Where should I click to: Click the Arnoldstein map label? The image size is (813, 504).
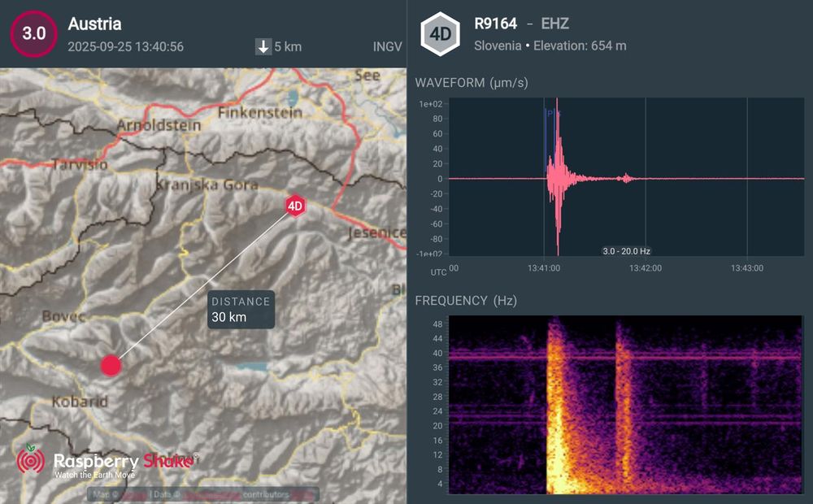point(159,125)
